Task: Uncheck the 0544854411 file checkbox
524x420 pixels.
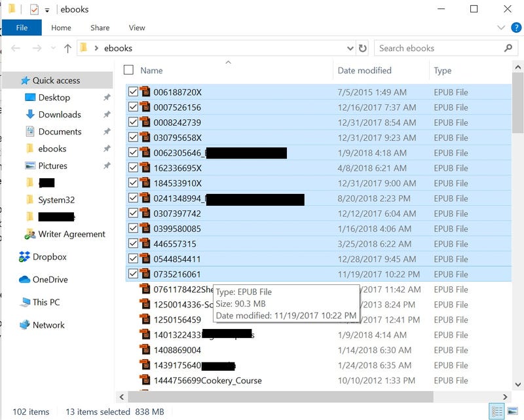Action: (133, 259)
